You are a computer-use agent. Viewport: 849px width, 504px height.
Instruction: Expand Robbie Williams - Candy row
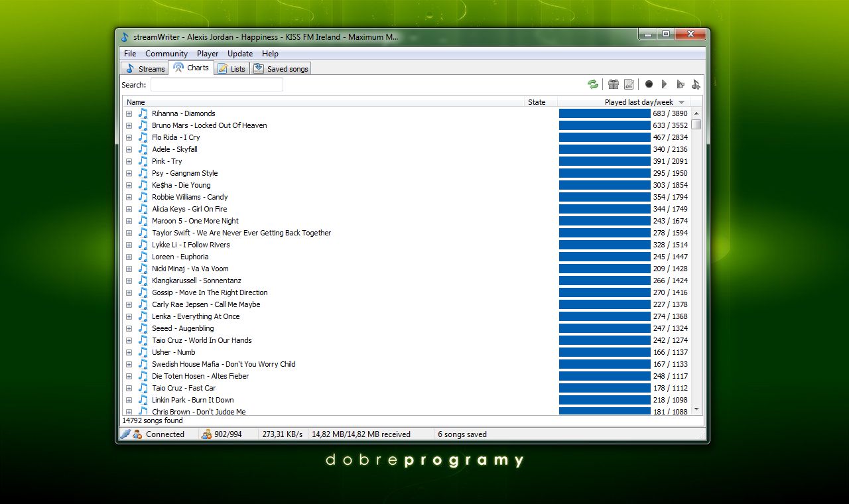(129, 197)
